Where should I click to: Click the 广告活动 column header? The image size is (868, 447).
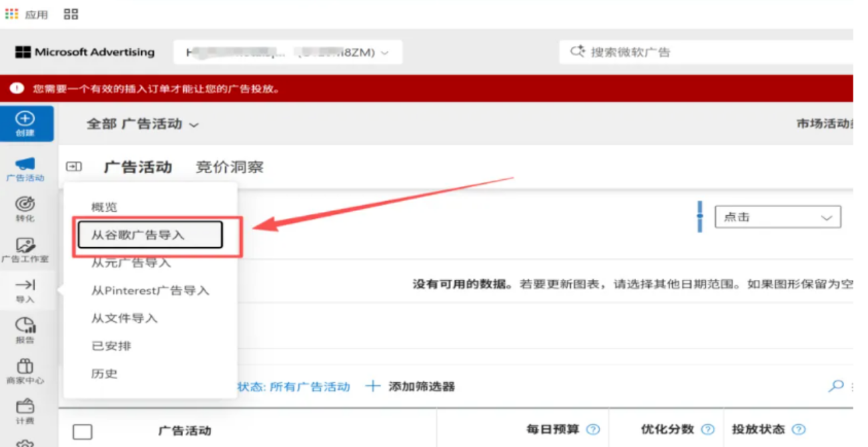click(185, 431)
